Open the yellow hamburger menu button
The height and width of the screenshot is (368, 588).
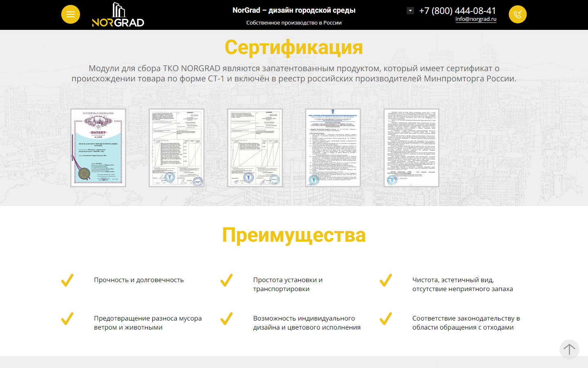71,15
